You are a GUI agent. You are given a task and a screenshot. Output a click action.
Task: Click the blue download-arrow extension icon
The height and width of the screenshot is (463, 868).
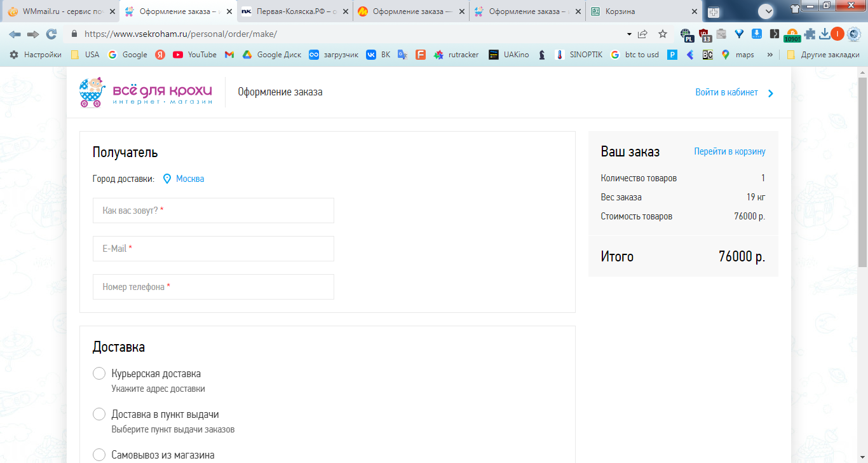point(757,34)
